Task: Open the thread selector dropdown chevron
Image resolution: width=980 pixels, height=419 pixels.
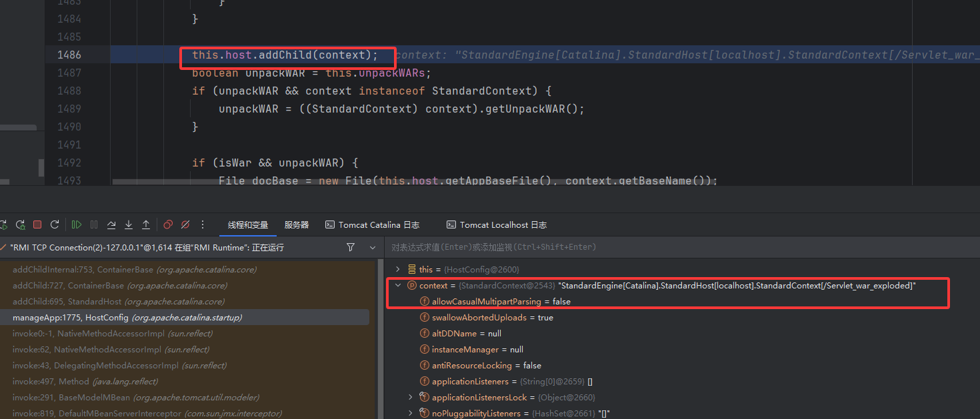Action: (373, 247)
